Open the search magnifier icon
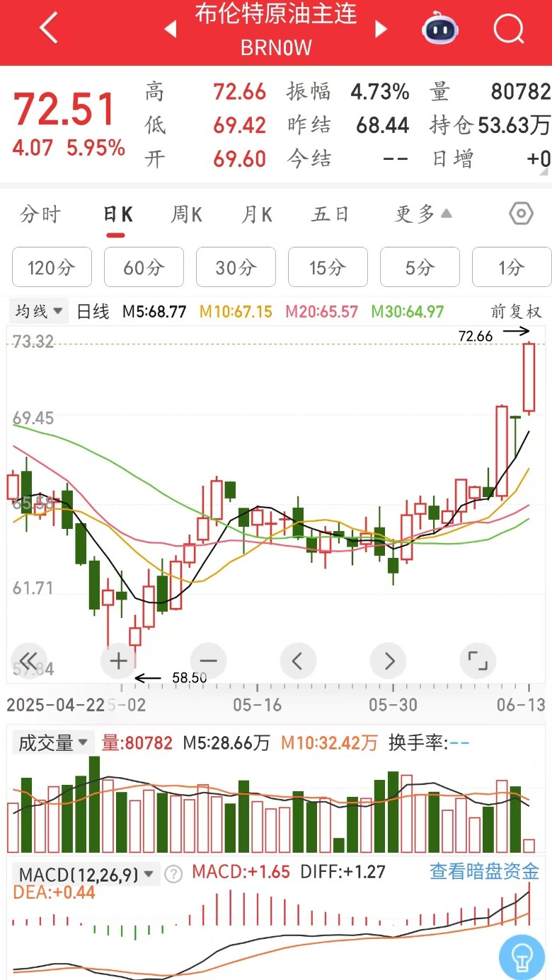Image resolution: width=552 pixels, height=980 pixels. pyautogui.click(x=508, y=30)
